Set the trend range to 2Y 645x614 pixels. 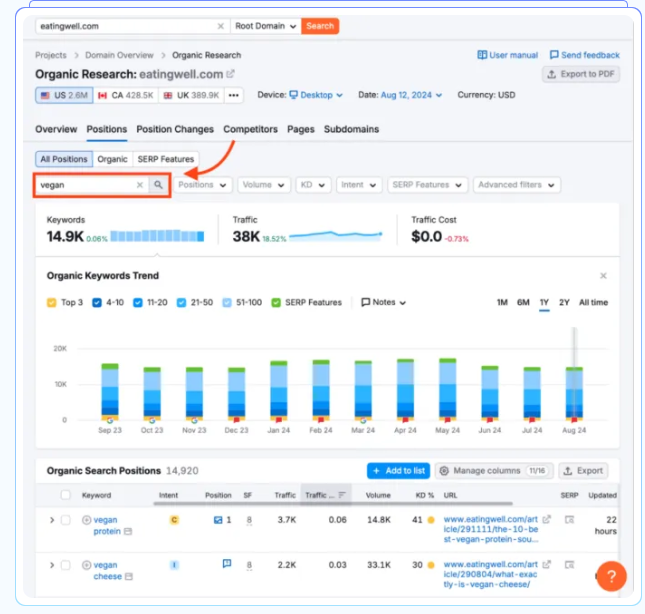tap(564, 303)
